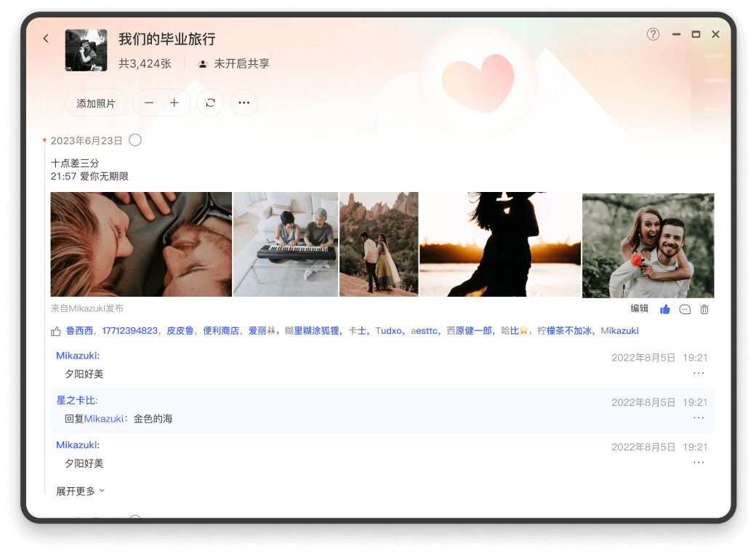Click the 添加照片 button

coord(96,103)
